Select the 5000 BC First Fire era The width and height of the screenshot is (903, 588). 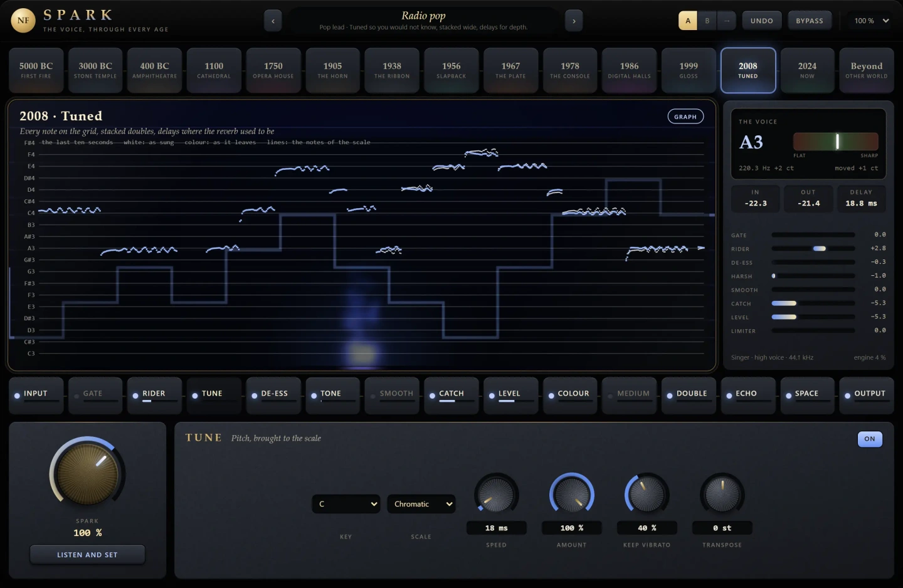coord(36,70)
